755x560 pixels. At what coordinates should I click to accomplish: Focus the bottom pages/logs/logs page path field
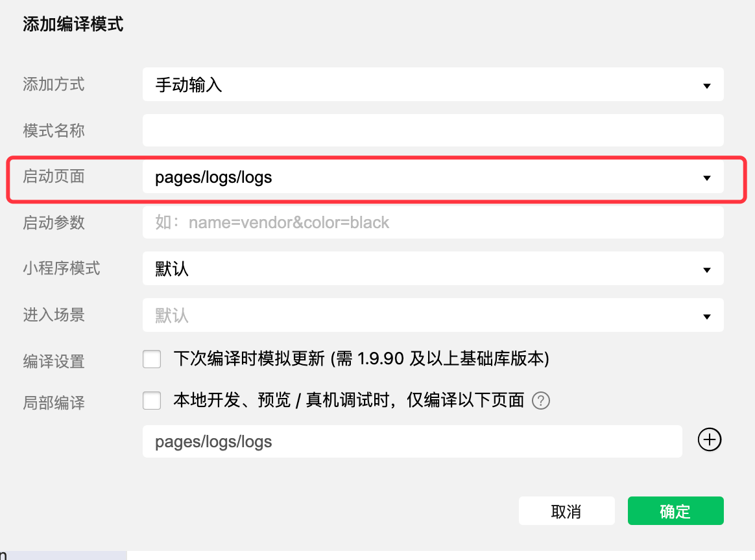tap(412, 441)
